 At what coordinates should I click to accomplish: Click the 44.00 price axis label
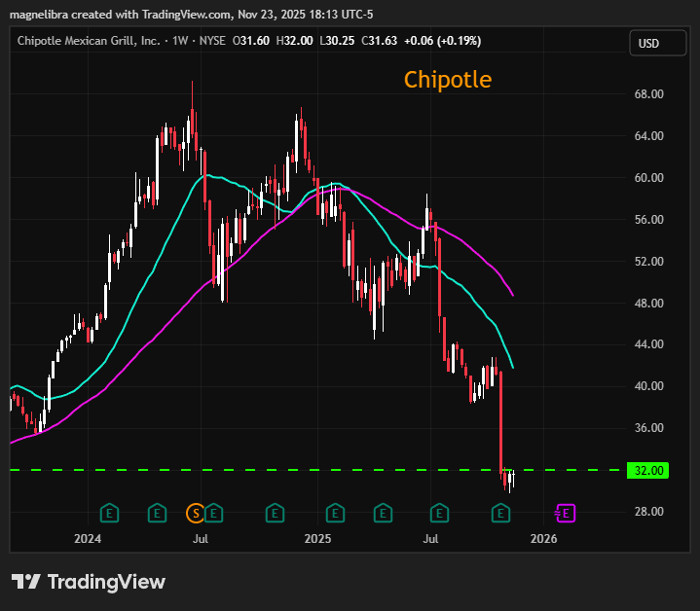click(x=649, y=344)
